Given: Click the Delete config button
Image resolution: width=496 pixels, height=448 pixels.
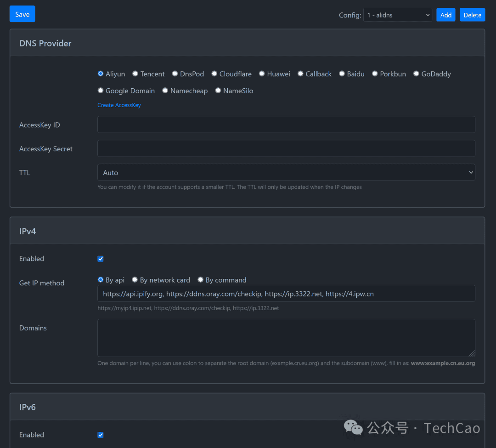Looking at the screenshot, I should pyautogui.click(x=472, y=15).
